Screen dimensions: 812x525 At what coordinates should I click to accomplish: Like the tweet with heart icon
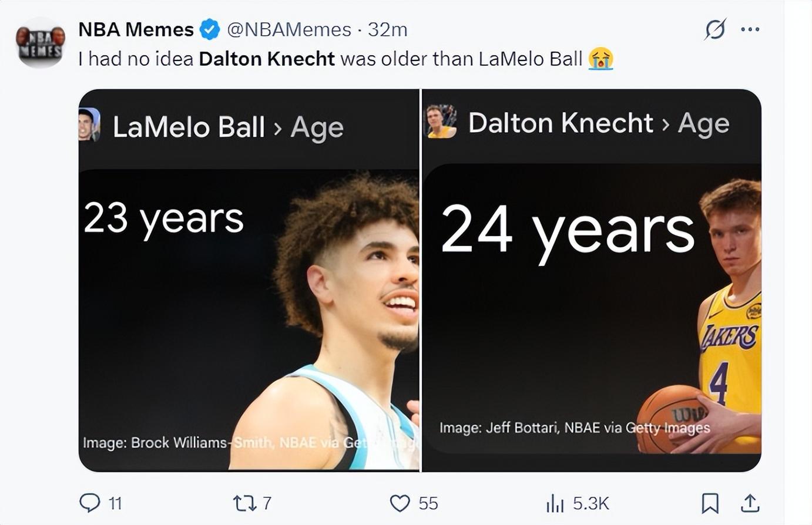coord(400,503)
